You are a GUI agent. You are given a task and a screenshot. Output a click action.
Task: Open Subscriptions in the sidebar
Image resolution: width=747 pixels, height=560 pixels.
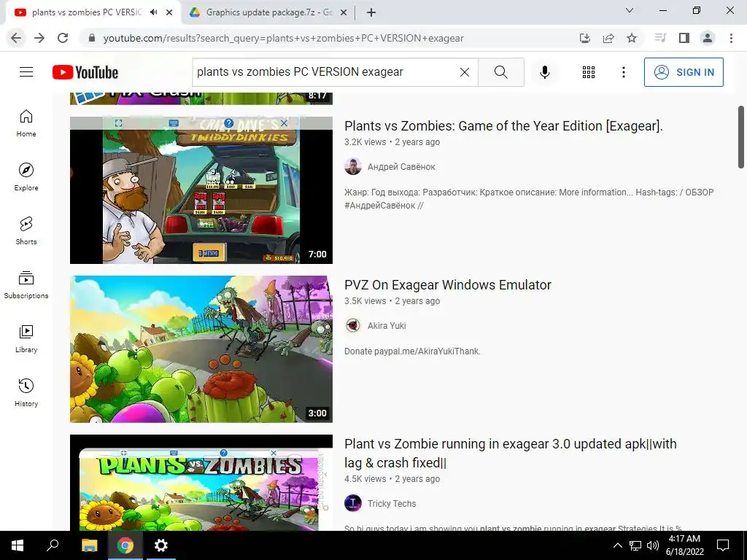coord(26,285)
